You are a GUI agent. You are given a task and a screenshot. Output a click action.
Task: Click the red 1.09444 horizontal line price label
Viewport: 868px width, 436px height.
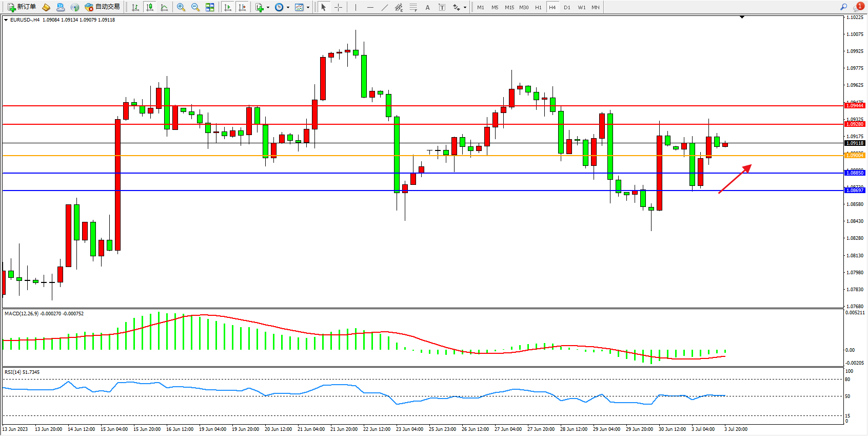pyautogui.click(x=855, y=105)
